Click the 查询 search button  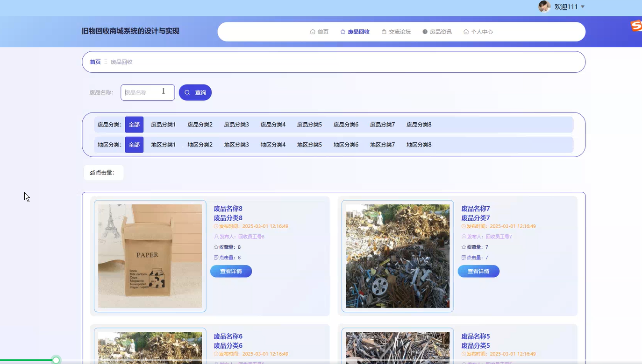pos(195,92)
